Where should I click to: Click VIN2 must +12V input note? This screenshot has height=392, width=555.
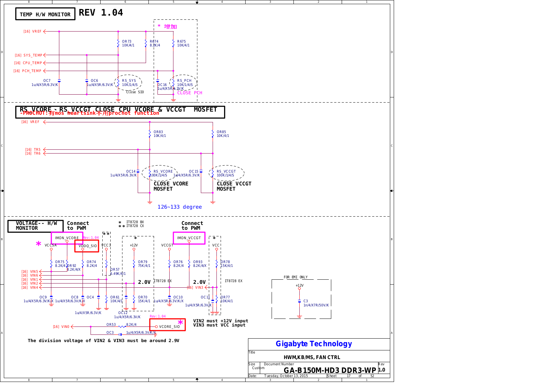tap(221, 321)
